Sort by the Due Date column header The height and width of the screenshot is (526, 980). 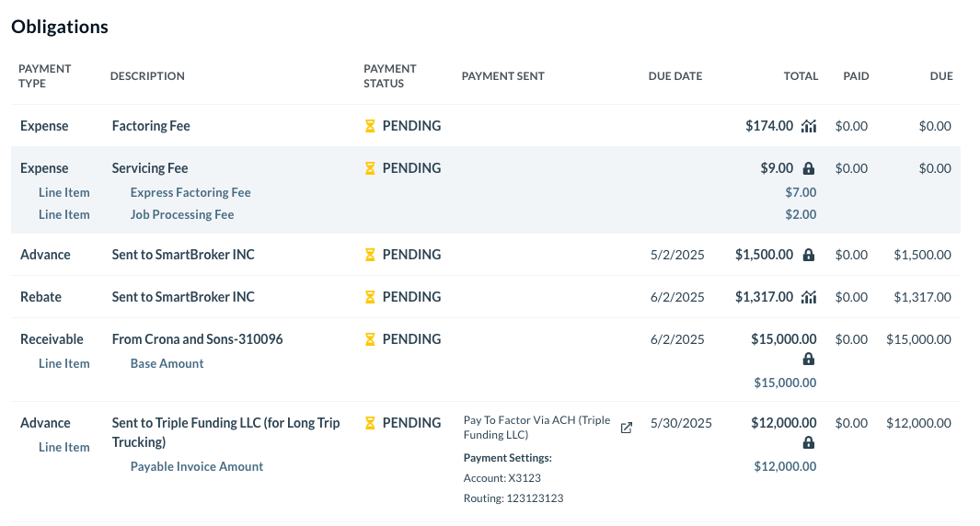pyautogui.click(x=674, y=76)
